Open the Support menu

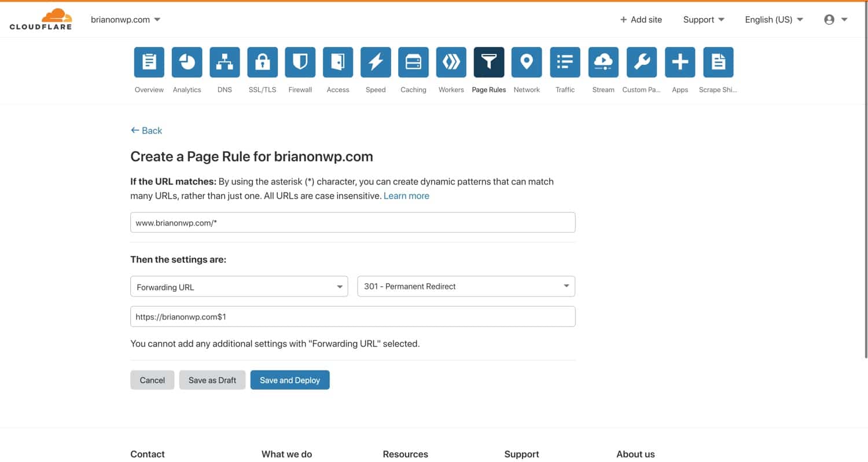click(x=703, y=19)
